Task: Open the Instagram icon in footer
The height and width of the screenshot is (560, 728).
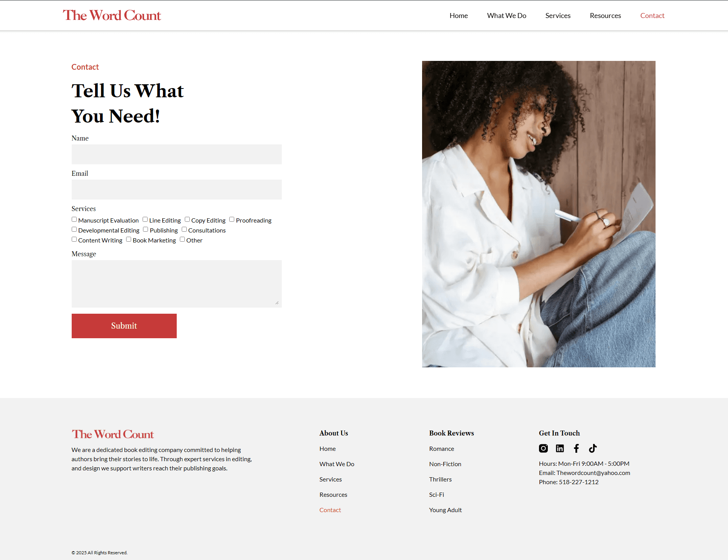Action: (x=543, y=448)
